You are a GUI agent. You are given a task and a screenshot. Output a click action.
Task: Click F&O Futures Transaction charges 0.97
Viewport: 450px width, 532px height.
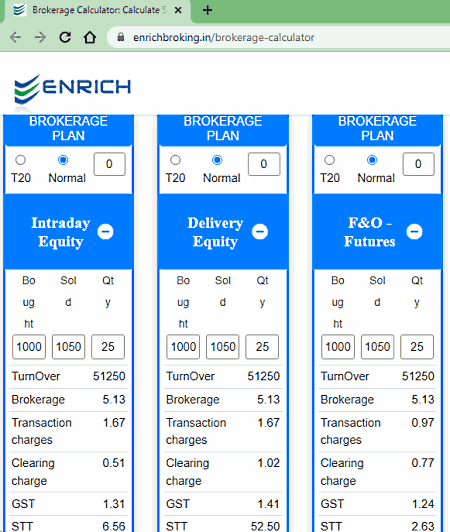pos(423,422)
